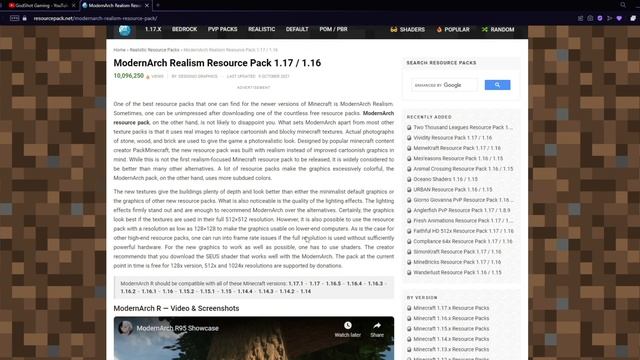640x360 pixels.
Task: Click the 10,096,250 views count
Action: (129, 76)
